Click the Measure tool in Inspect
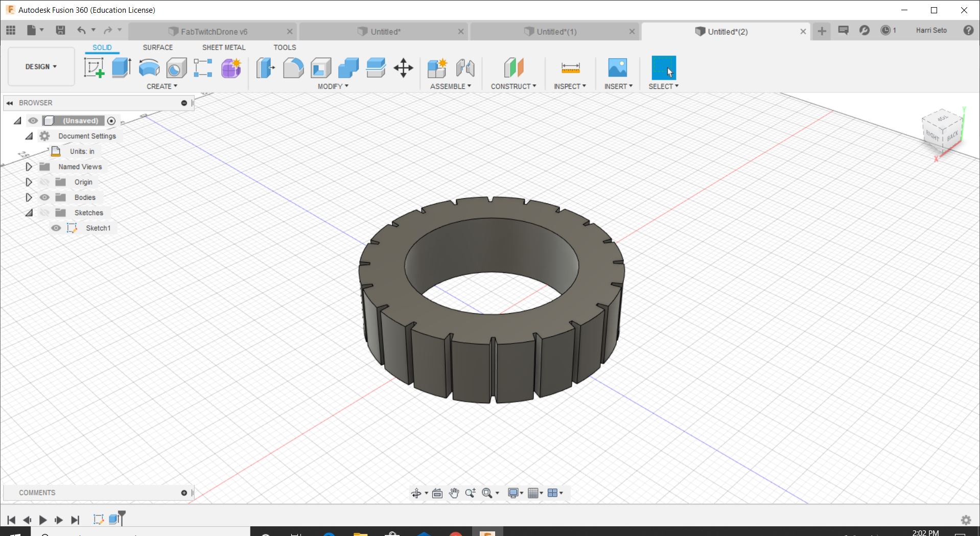The image size is (980, 536). [x=570, y=67]
